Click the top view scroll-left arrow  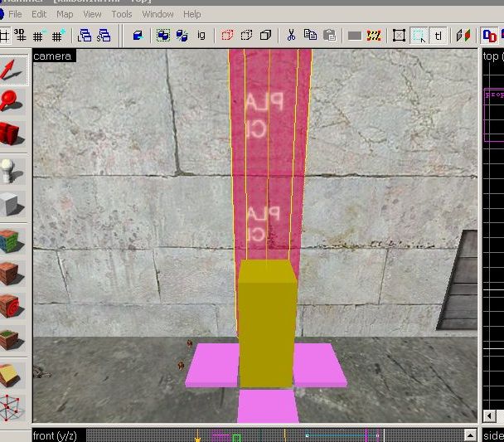[490, 416]
